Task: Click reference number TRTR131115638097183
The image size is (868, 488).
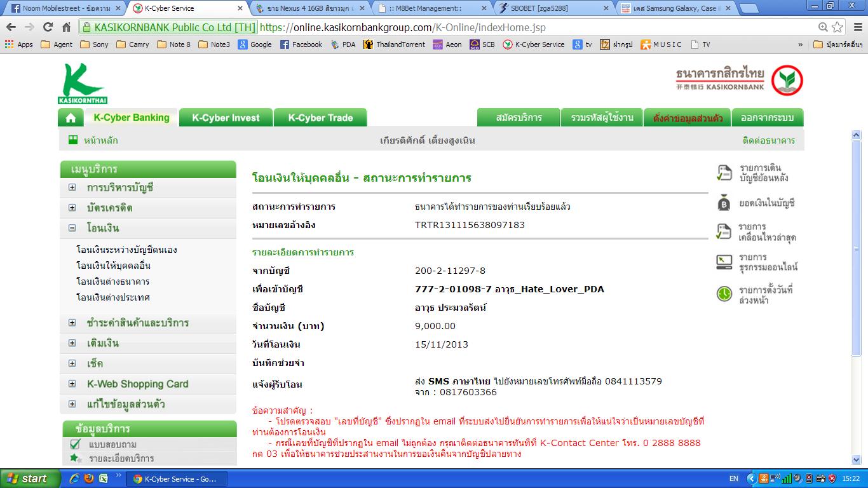Action: click(x=470, y=225)
